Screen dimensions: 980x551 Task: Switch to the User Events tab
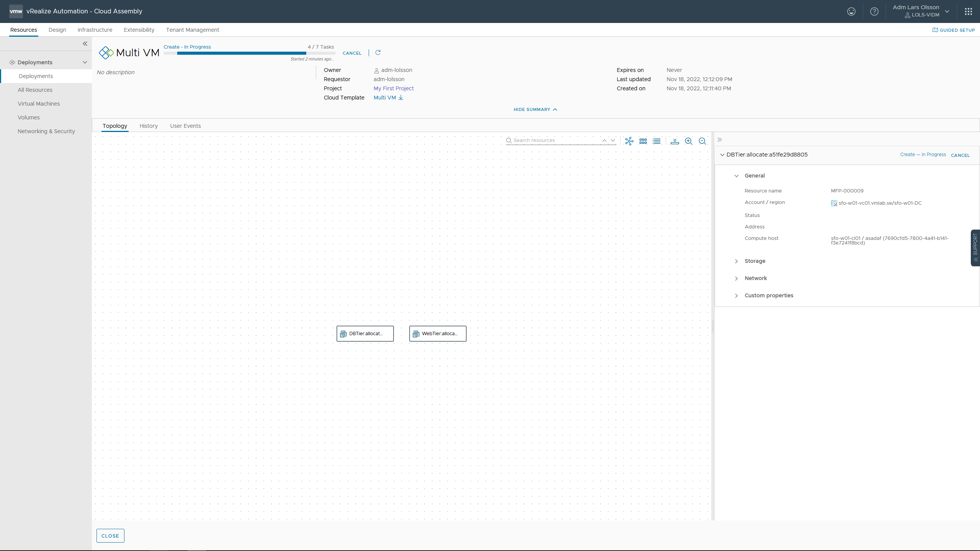click(185, 126)
